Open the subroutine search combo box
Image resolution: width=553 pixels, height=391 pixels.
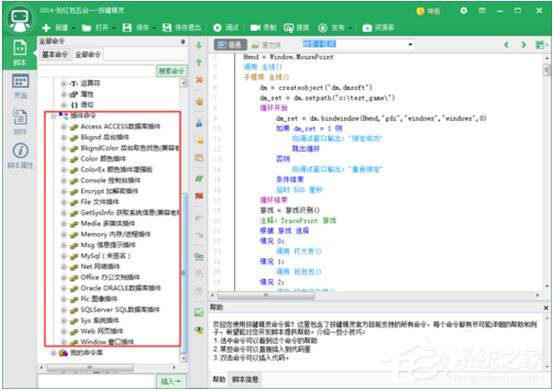point(358,44)
